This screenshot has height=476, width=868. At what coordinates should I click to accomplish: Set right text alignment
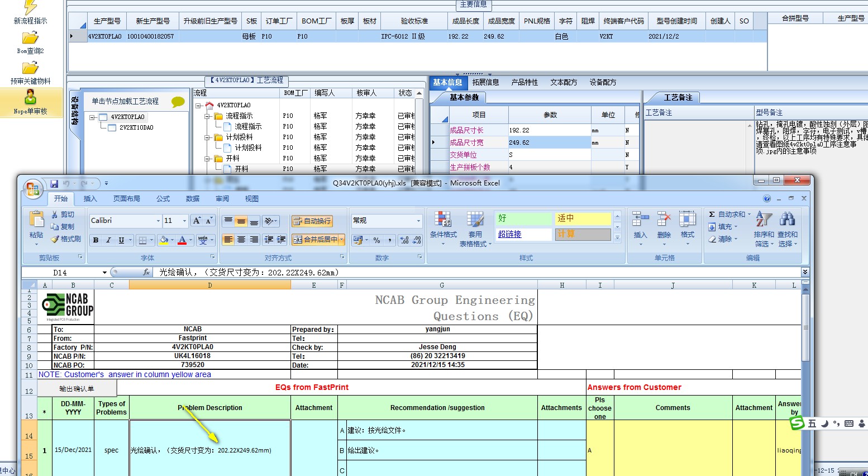tap(254, 240)
